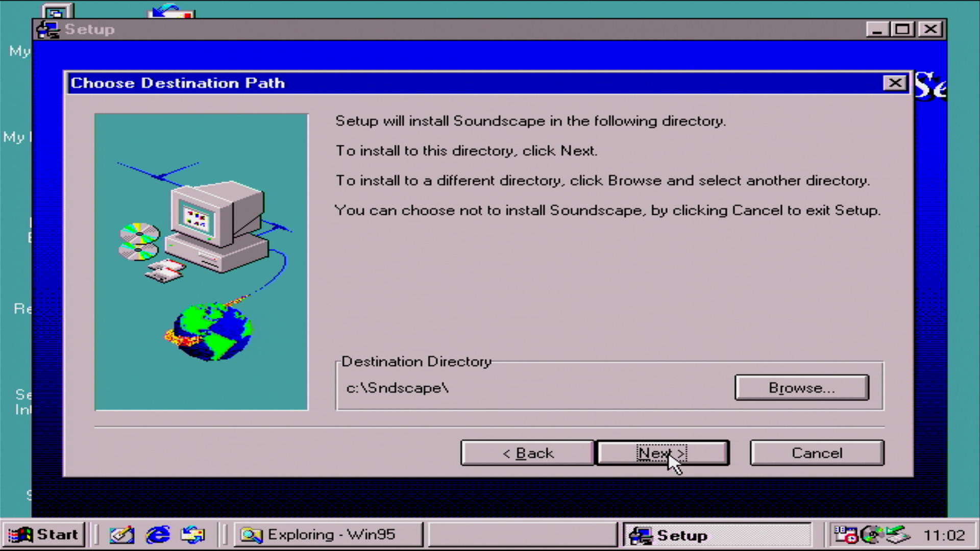This screenshot has width=980, height=551.
Task: Open Browse to choose another directory
Action: (x=801, y=388)
